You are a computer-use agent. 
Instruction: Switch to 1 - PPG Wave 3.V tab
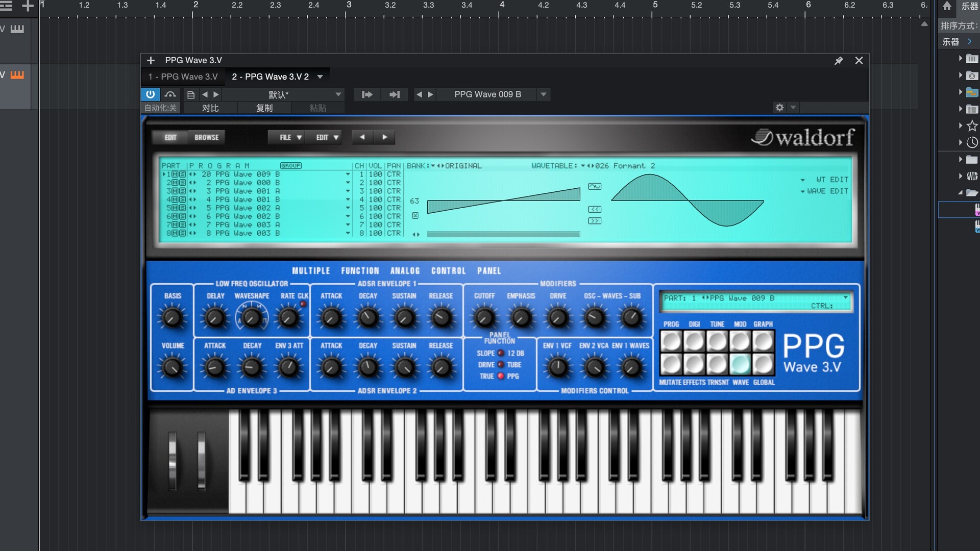click(x=183, y=77)
